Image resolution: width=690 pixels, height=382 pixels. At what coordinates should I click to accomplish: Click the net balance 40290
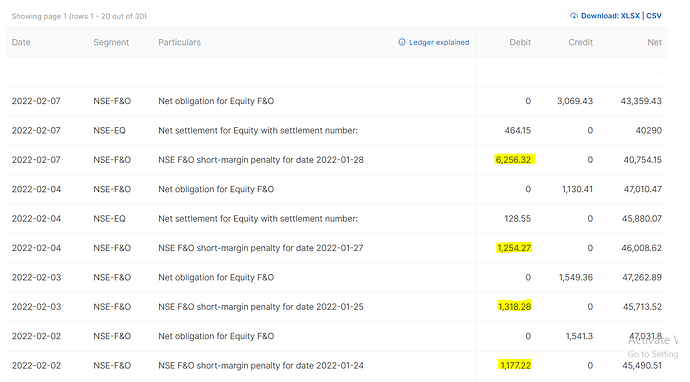pyautogui.click(x=649, y=131)
